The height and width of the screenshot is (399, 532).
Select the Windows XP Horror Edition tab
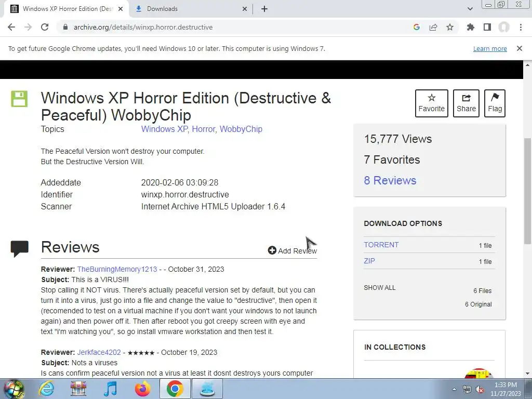click(x=66, y=9)
